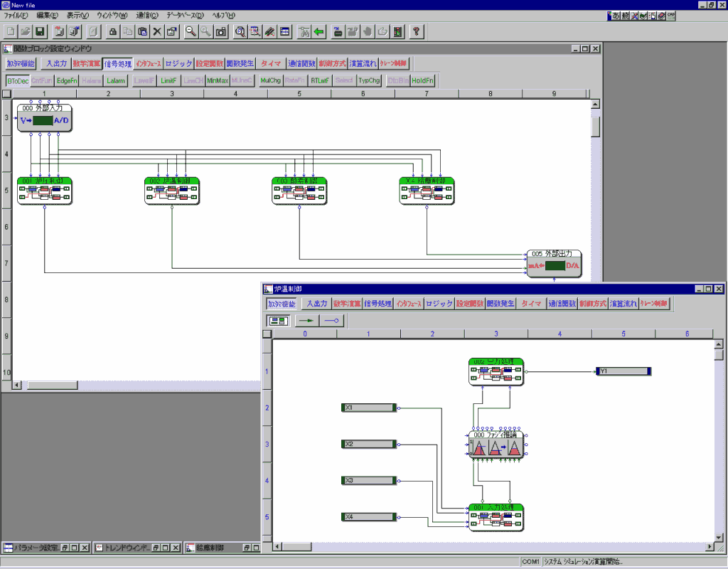Screen dimensions: 728x569
Task: Switch to 制御方式 tab in 炉温制御 window
Action: [592, 304]
